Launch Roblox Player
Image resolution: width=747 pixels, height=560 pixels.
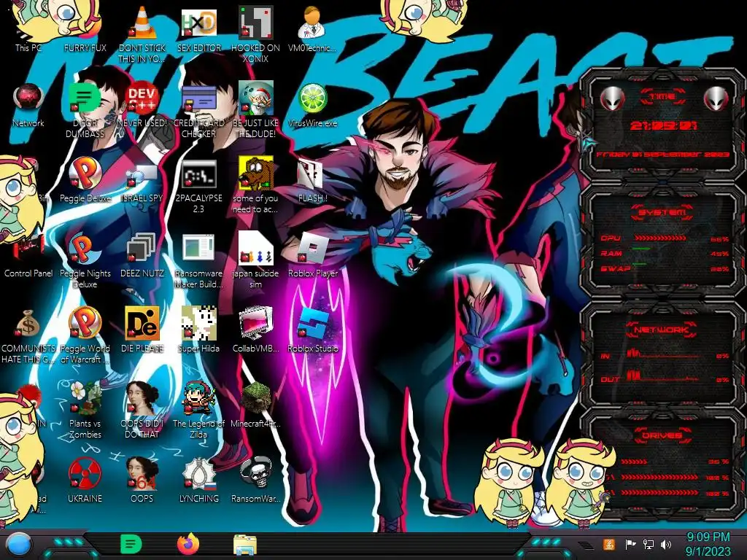tap(312, 256)
